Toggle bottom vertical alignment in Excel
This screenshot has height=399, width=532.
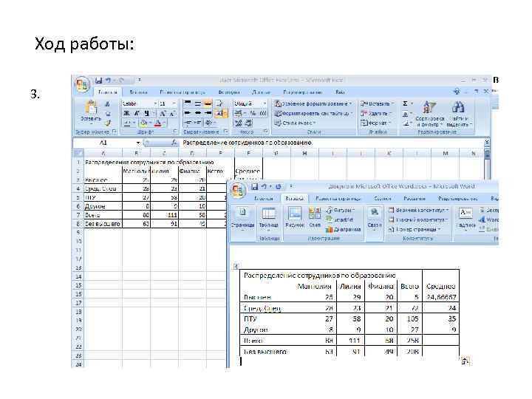[x=208, y=103]
